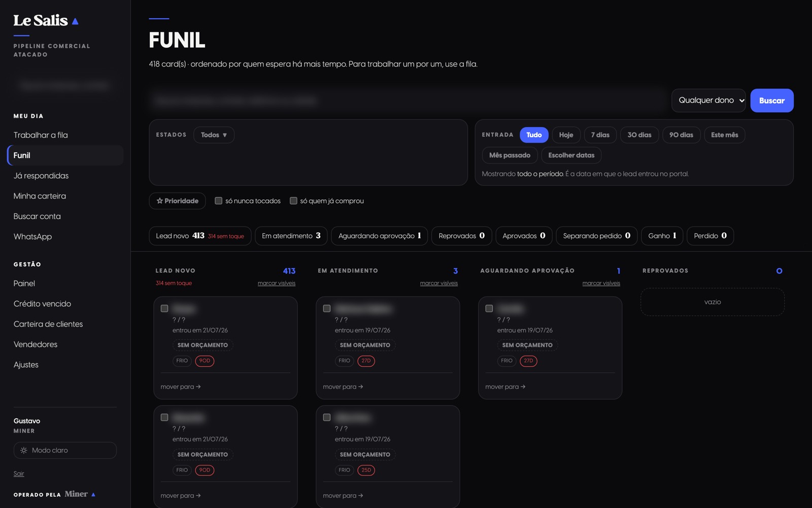Viewport: 812px width, 508px height.
Task: Click 'marcar visíveis' in Lead novo column
Action: tap(277, 283)
